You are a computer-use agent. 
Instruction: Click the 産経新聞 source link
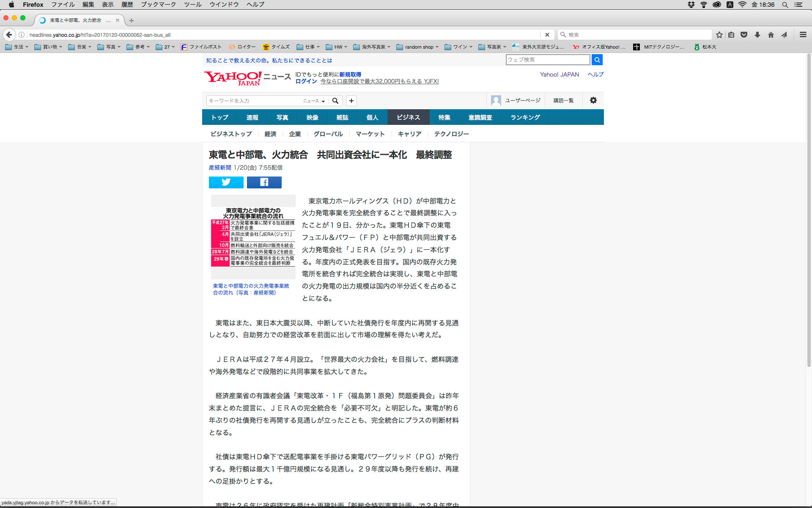[x=220, y=168]
